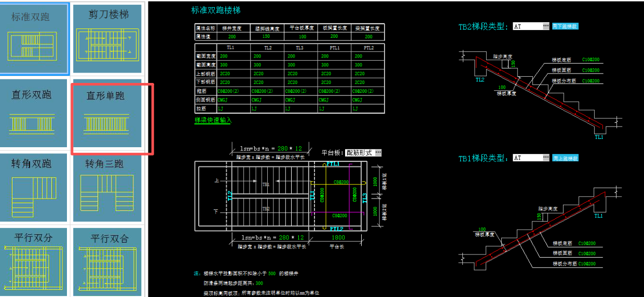This screenshot has width=644, height=297.
Task: Select the 平行双合 stair template
Action: coord(107,262)
